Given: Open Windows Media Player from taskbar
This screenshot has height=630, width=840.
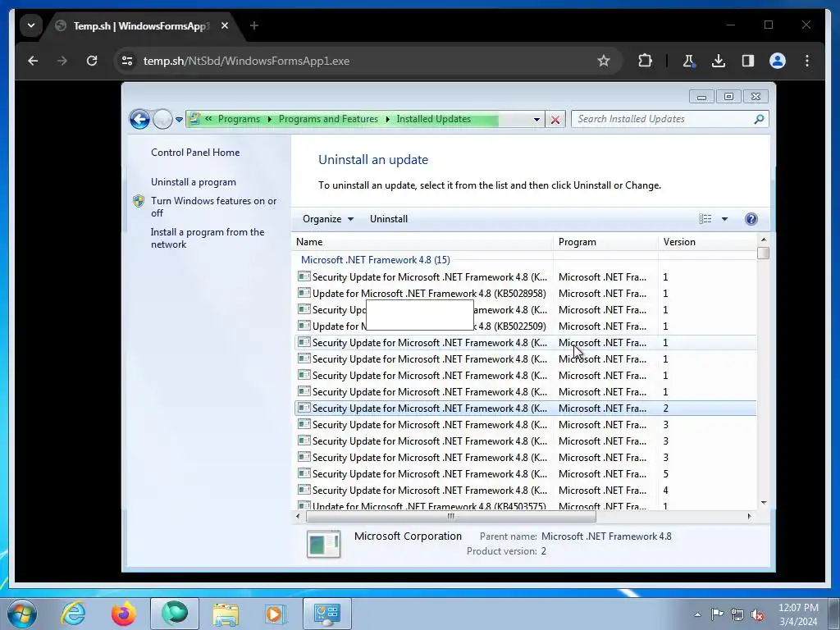Looking at the screenshot, I should pos(276,614).
